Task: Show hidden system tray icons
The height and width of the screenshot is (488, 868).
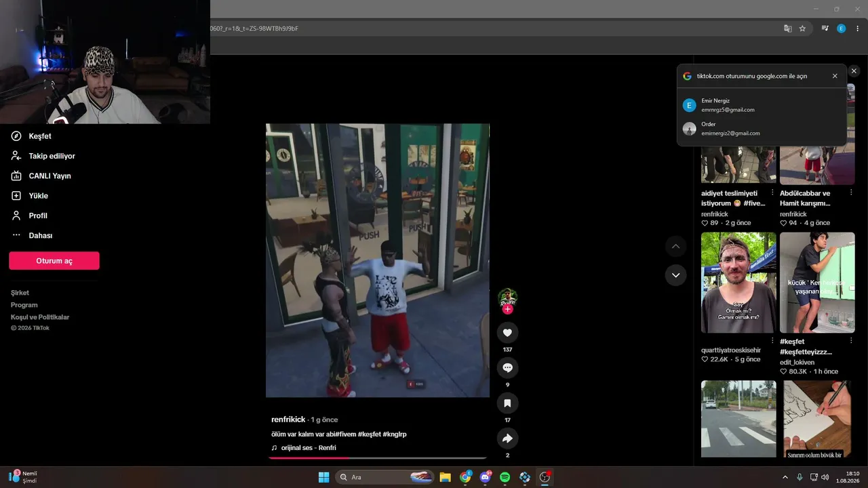Action: (x=785, y=477)
